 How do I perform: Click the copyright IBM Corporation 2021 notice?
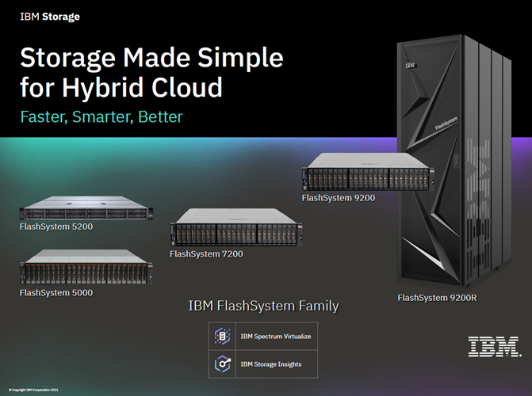click(33, 390)
